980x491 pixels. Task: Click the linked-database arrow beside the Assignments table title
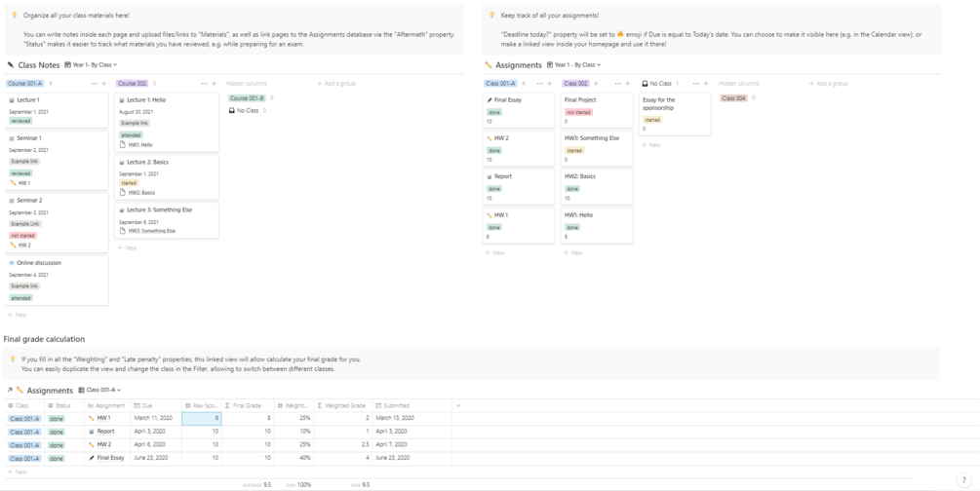coord(10,391)
